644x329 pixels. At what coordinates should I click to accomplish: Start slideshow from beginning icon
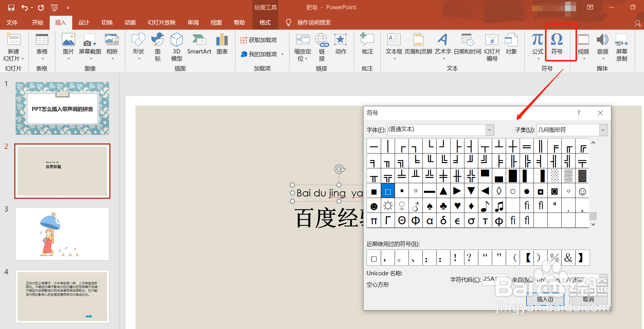pyautogui.click(x=54, y=7)
